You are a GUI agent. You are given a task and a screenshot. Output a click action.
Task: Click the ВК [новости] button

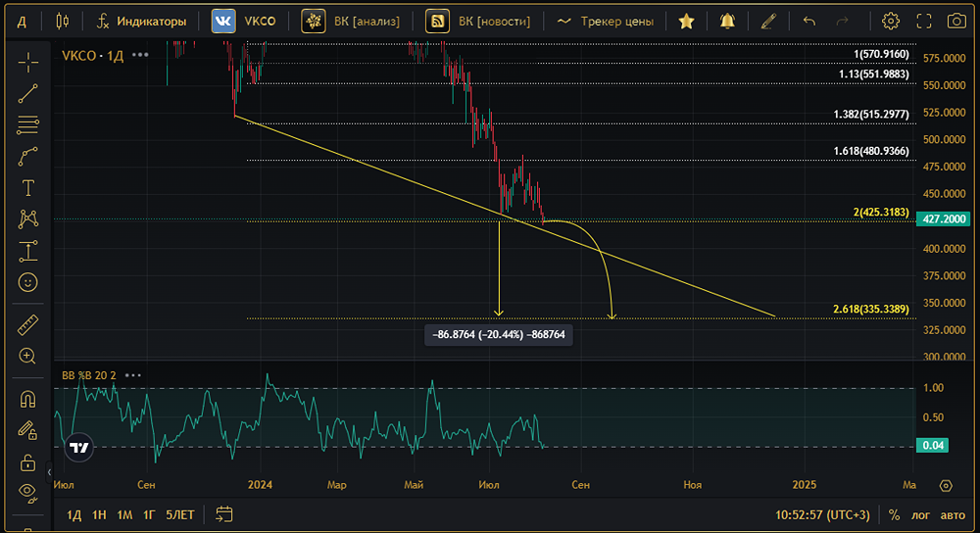point(479,21)
